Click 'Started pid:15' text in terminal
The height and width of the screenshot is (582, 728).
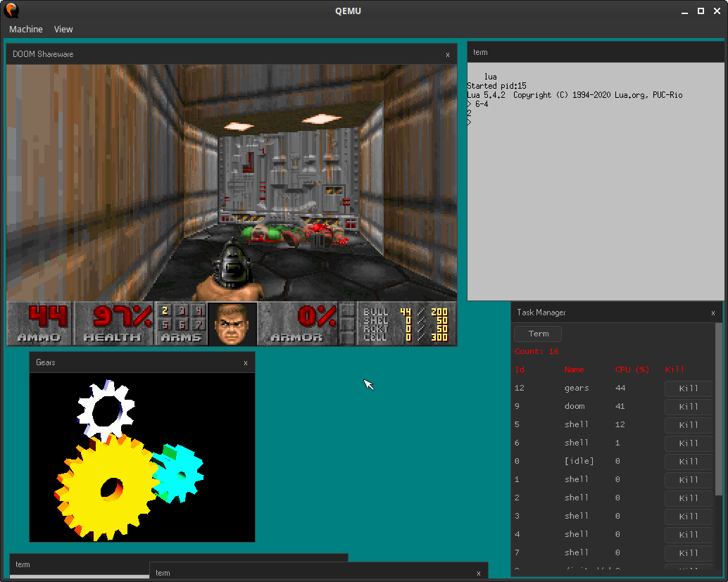click(496, 86)
